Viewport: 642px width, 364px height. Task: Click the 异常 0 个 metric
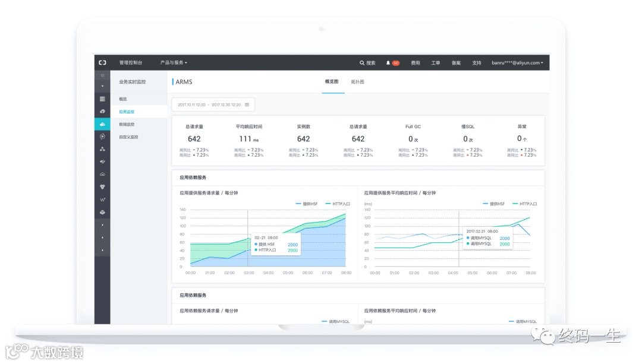point(522,141)
